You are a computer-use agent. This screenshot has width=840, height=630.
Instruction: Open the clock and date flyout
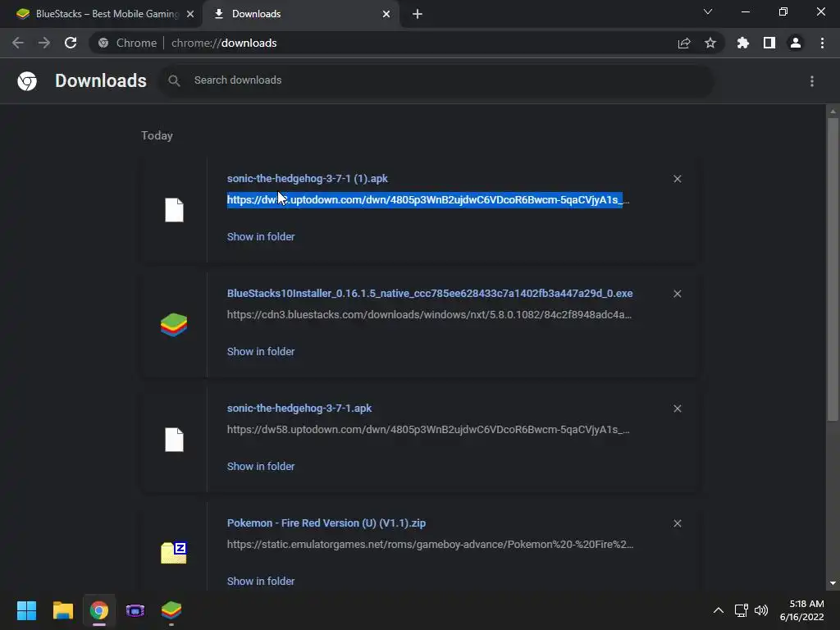tap(801, 610)
